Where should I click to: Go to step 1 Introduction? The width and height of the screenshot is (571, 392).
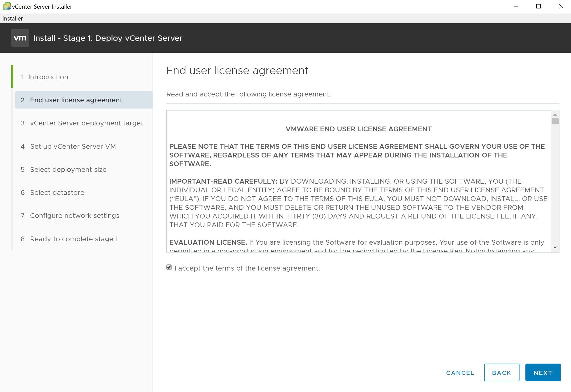[x=48, y=77]
